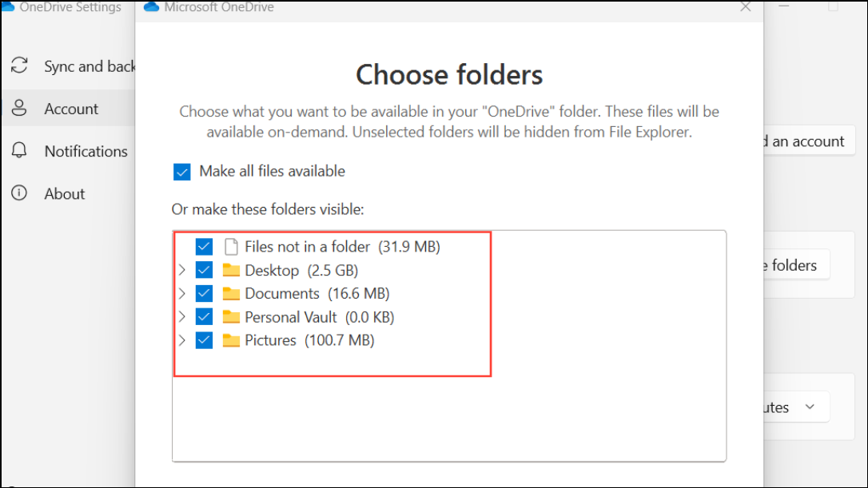Uncheck Make all files available
This screenshot has height=488, width=868.
point(182,171)
